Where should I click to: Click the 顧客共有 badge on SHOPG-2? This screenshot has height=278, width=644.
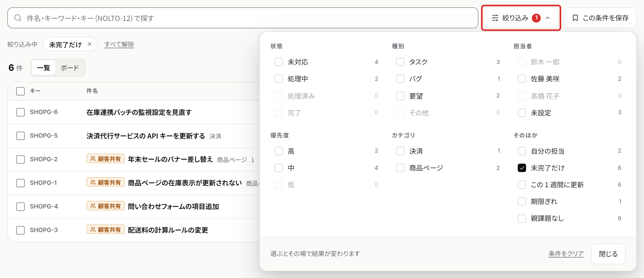(x=106, y=159)
